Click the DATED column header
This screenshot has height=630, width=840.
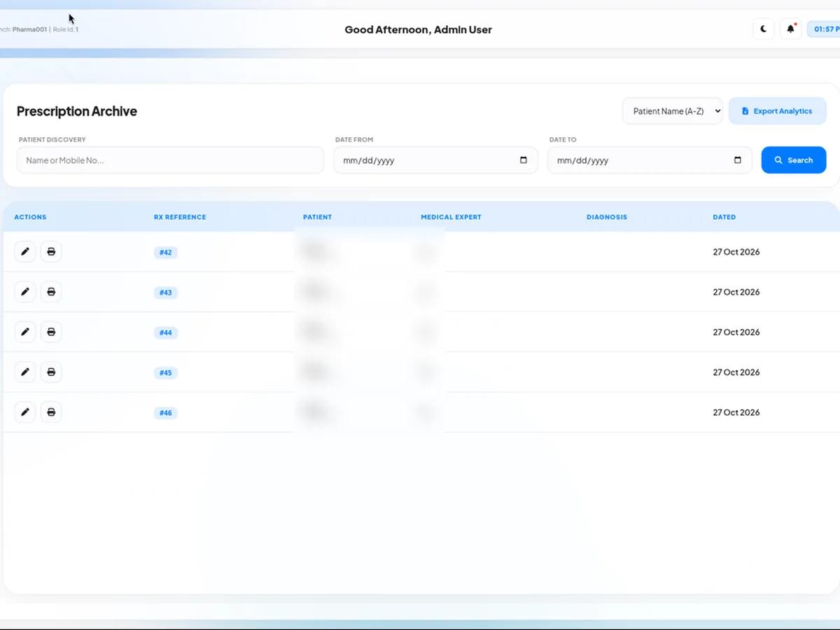point(724,217)
